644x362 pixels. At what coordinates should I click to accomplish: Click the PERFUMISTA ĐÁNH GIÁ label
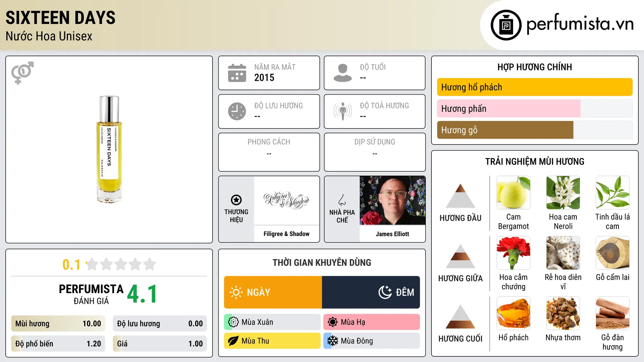point(91,294)
